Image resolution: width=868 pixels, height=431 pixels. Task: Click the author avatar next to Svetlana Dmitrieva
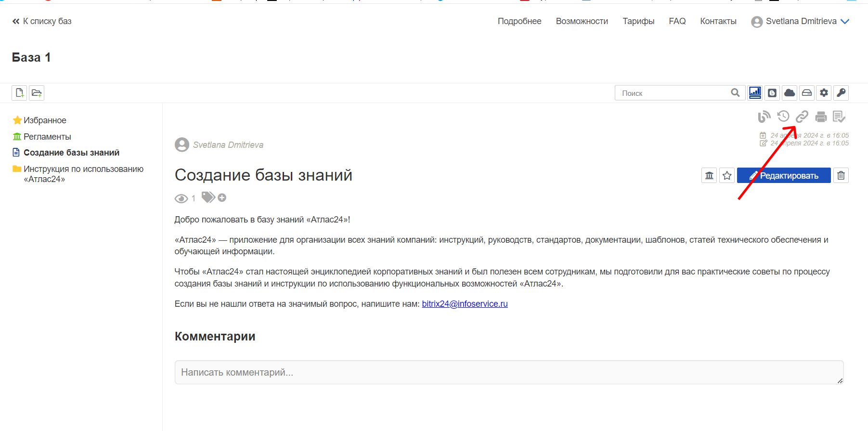182,144
